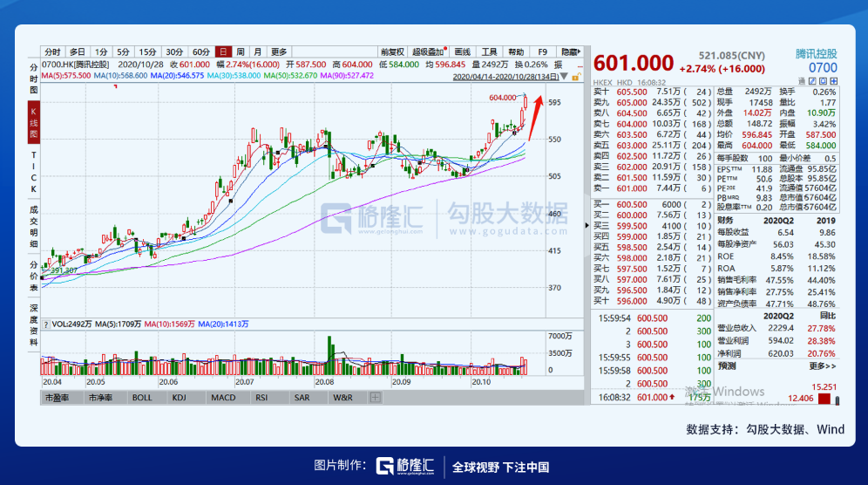This screenshot has width=868, height=485.
Task: Click the 预测 section label
Action: coord(726,366)
